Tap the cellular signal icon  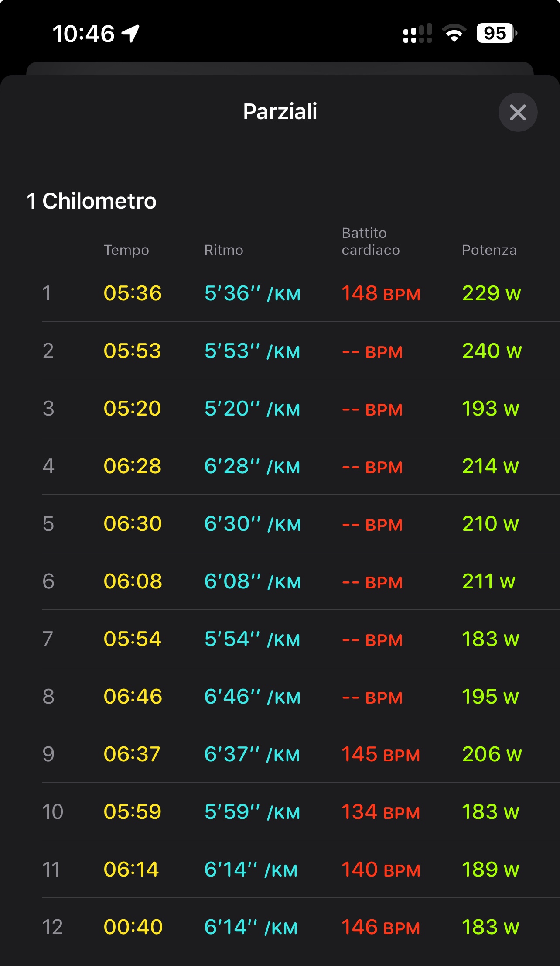(x=417, y=34)
